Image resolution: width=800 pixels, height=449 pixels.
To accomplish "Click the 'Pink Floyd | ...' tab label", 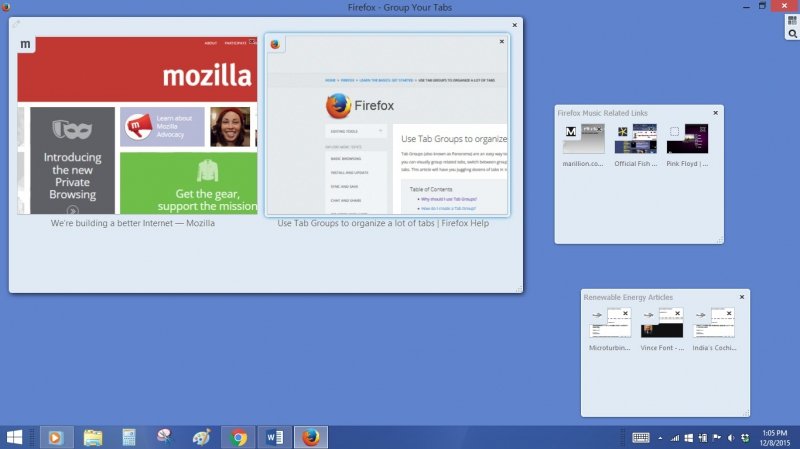I will coord(687,164).
